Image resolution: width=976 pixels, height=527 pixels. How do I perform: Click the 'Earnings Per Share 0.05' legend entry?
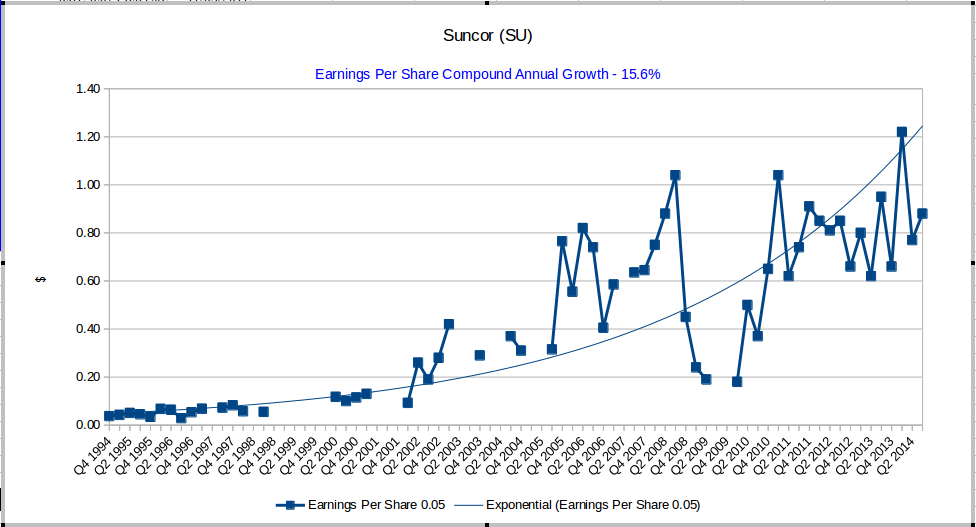coord(376,505)
